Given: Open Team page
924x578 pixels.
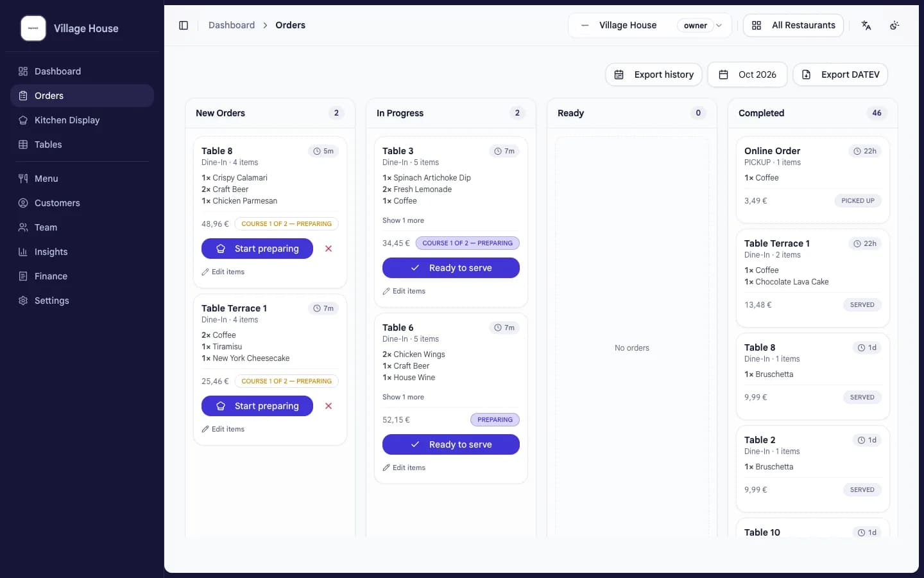Looking at the screenshot, I should [82, 227].
